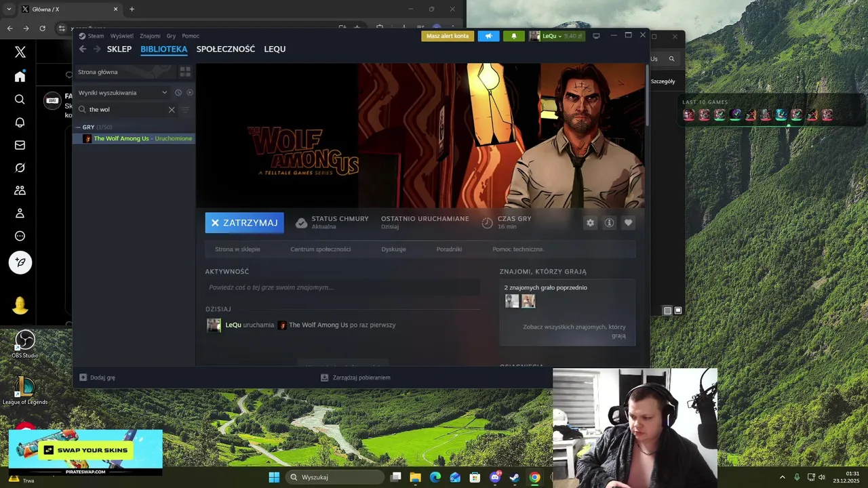Select the BIBLIOTEKA tab

pos(164,49)
